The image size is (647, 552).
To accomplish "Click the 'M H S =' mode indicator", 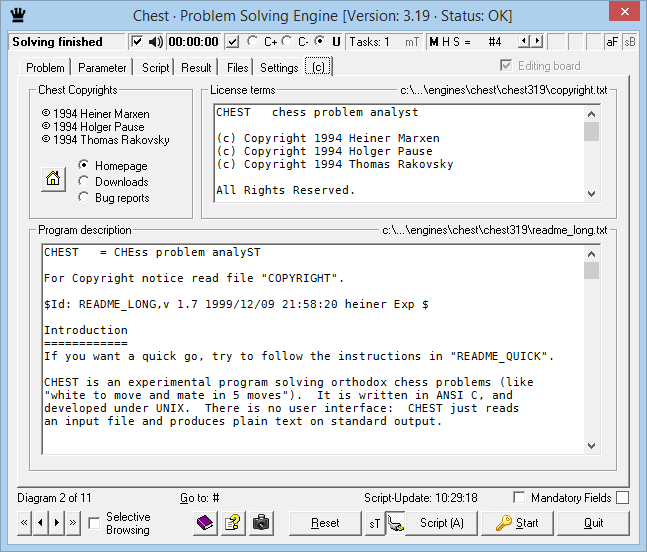I will 450,42.
